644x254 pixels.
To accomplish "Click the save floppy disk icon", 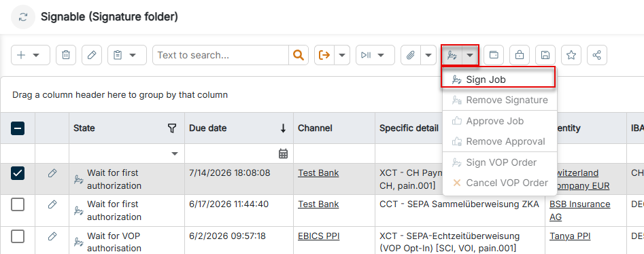I will point(545,55).
